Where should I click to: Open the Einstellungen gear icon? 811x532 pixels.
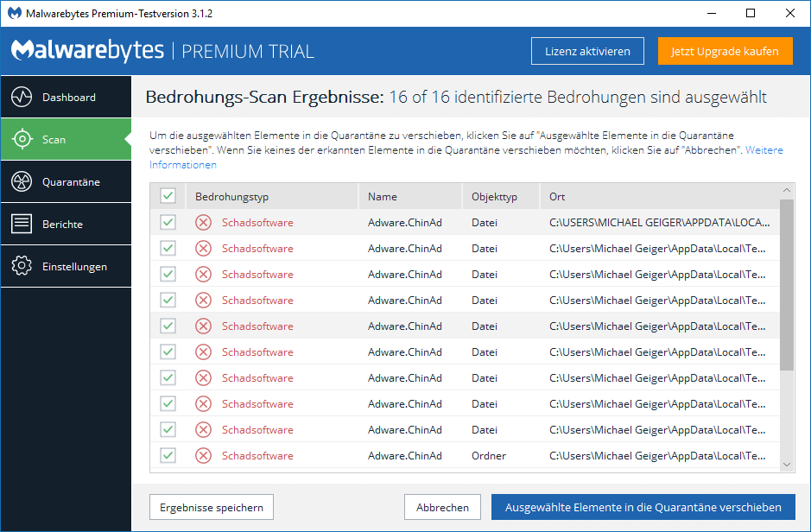[x=22, y=266]
